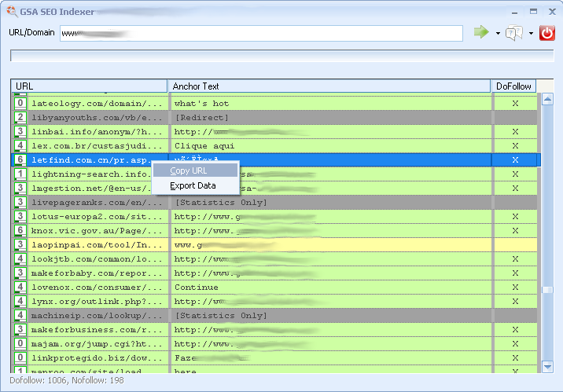This screenshot has height=392, width=563.
Task: Click the green arrow start button
Action: click(x=481, y=32)
